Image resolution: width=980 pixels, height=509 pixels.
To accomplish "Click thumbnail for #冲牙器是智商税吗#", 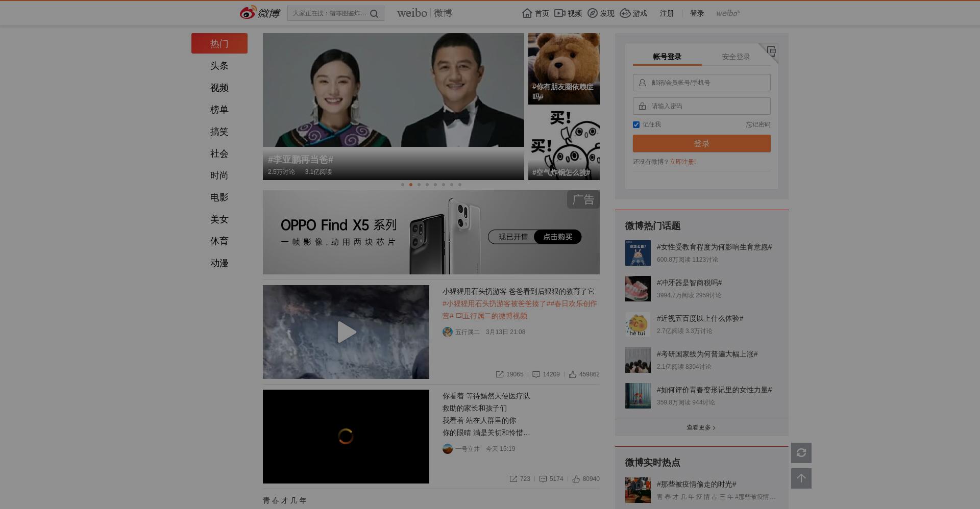I will point(638,289).
